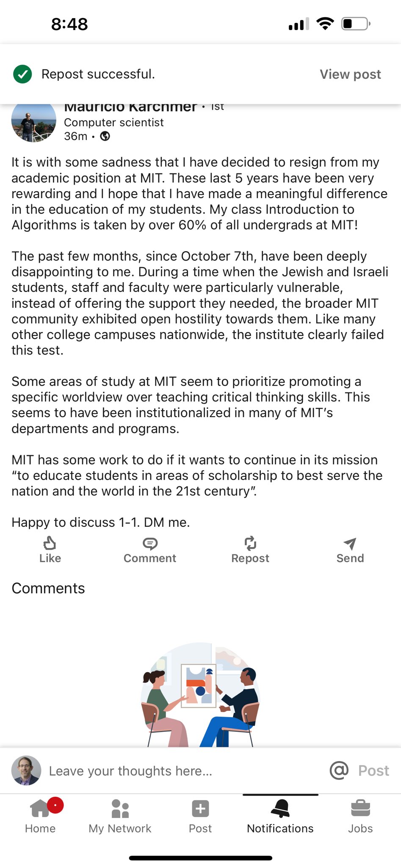Tap the globe visibility icon under author

pos(105,136)
